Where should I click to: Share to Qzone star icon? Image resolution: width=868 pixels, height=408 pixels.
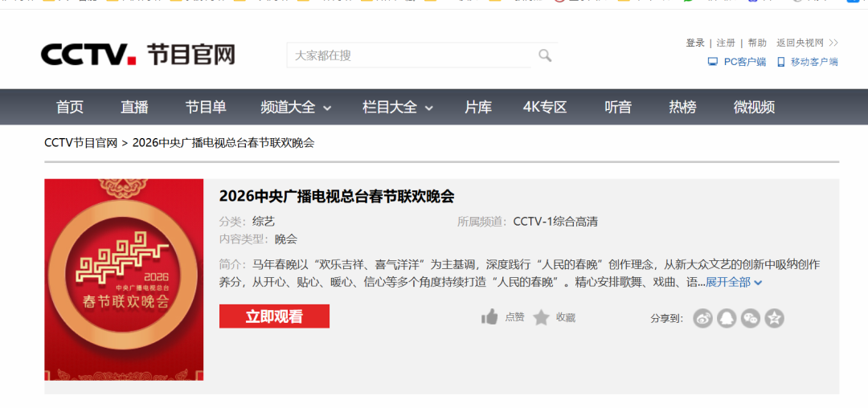(x=775, y=318)
